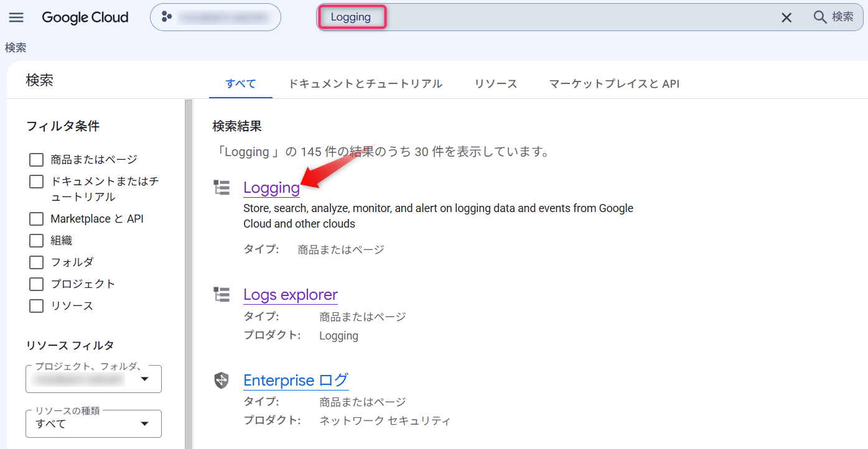Screen dimensions: 868x449
Task: Click the Enterprise ログ shield icon
Action: coord(222,380)
